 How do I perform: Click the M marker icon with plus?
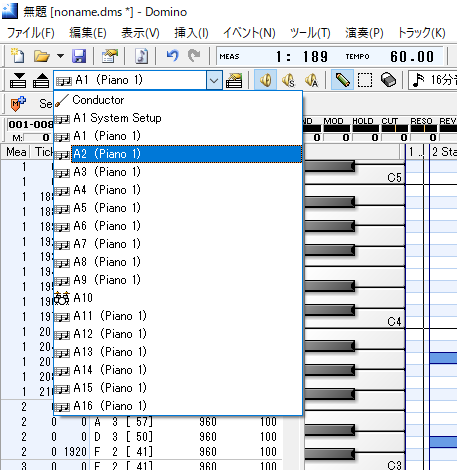(18, 103)
